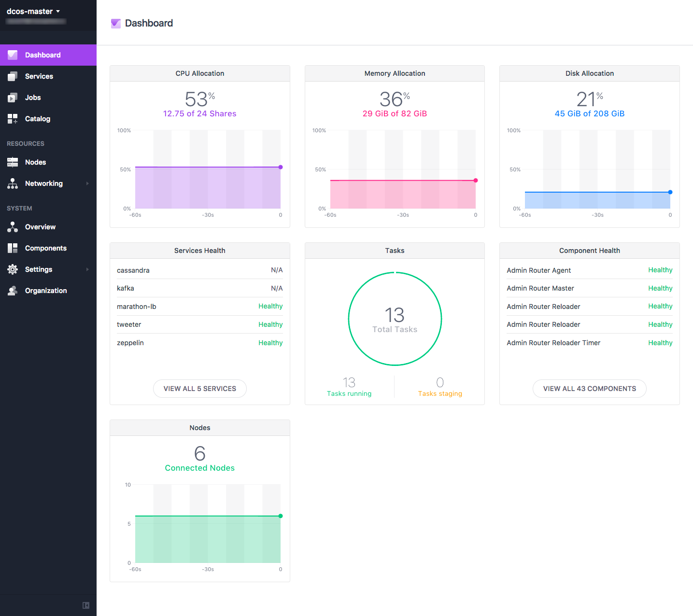The image size is (693, 616).
Task: Click the Disk chart endpoint marker
Action: pos(670,192)
